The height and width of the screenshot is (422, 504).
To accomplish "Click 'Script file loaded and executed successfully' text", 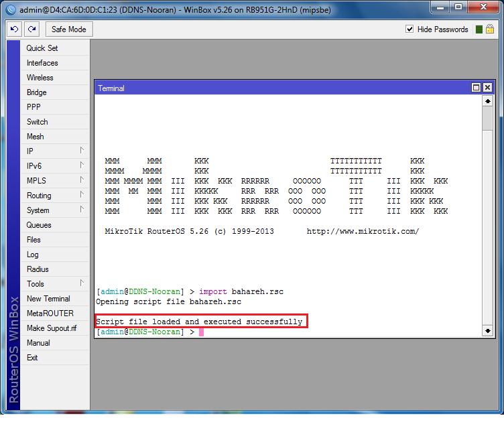I will 199,322.
